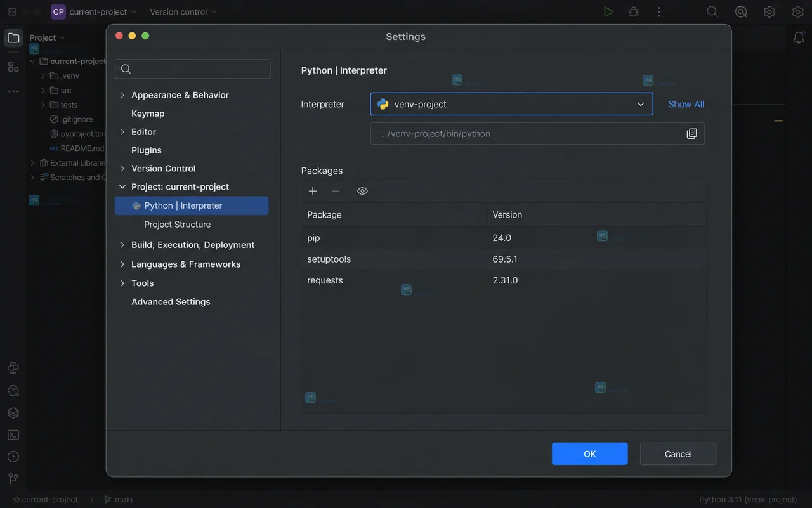The width and height of the screenshot is (812, 508).
Task: Toggle early-access package releases eye icon
Action: [x=362, y=191]
